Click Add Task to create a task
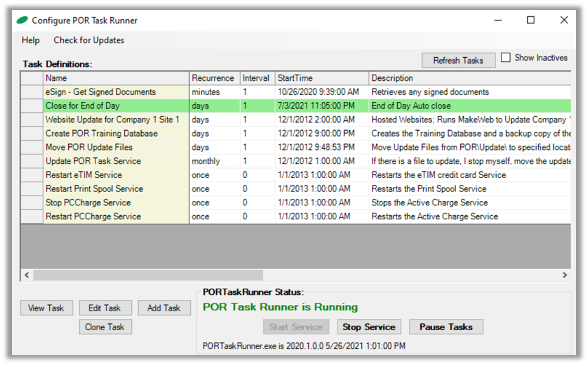Screen dimensions: 588x365 click(164, 308)
